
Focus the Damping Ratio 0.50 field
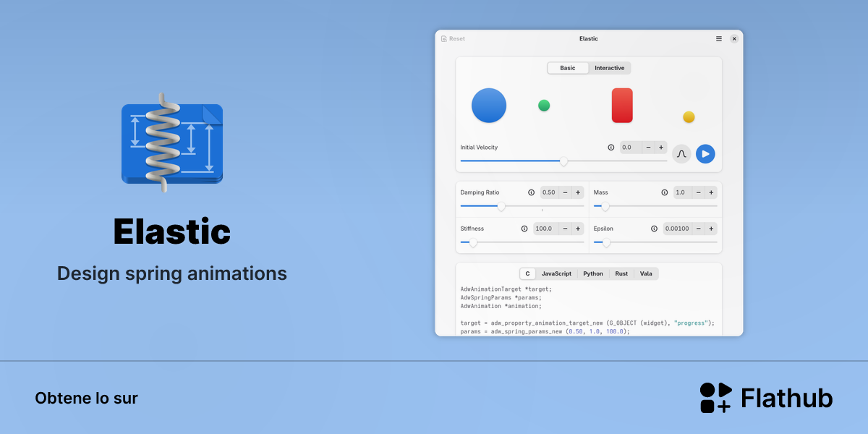(x=550, y=192)
